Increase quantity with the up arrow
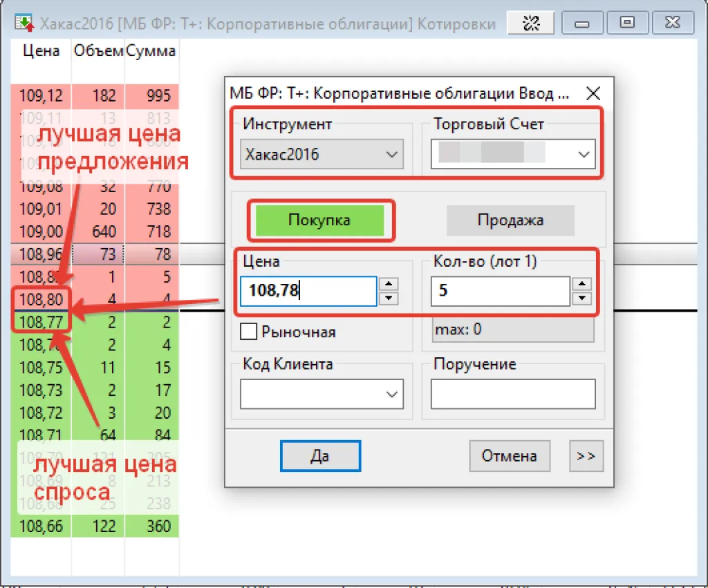The width and height of the screenshot is (708, 588). [x=583, y=284]
